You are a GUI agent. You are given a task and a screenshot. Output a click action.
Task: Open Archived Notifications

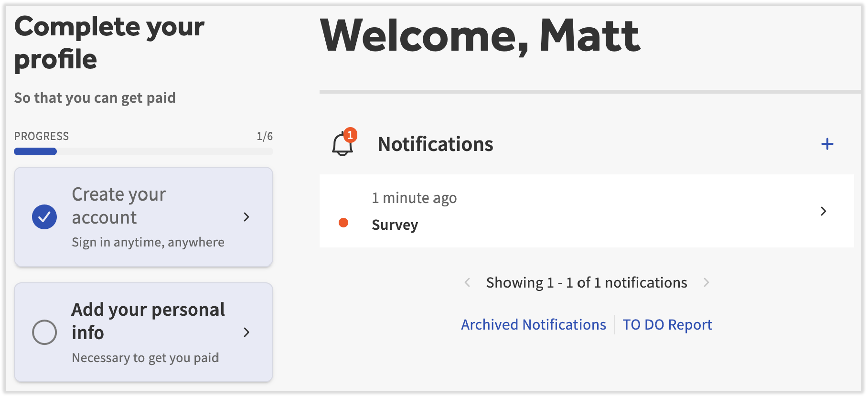tap(533, 325)
